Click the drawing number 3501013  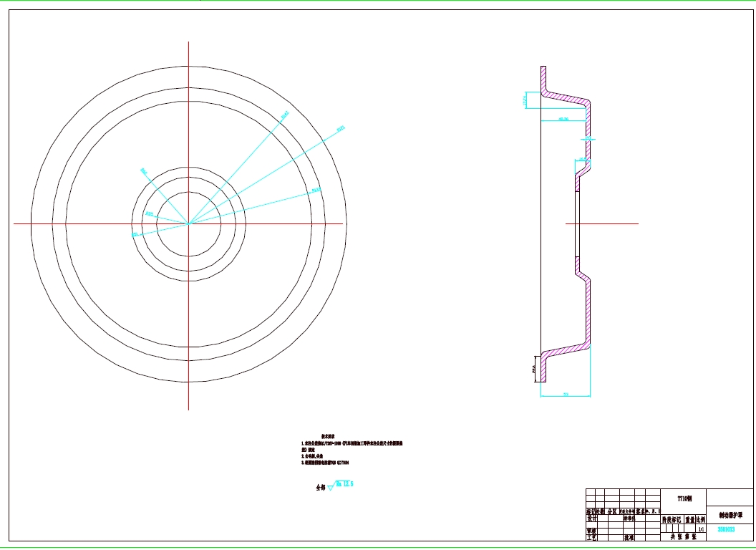point(726,529)
